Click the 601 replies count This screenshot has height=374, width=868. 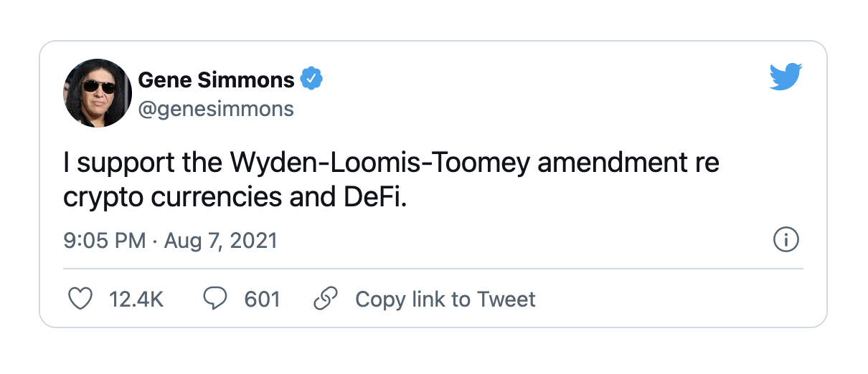(x=263, y=299)
